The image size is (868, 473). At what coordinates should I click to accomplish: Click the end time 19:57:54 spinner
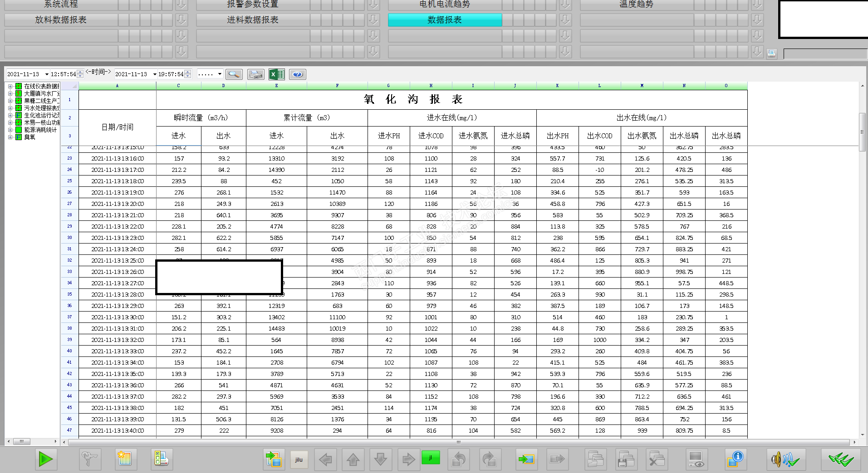pos(188,74)
